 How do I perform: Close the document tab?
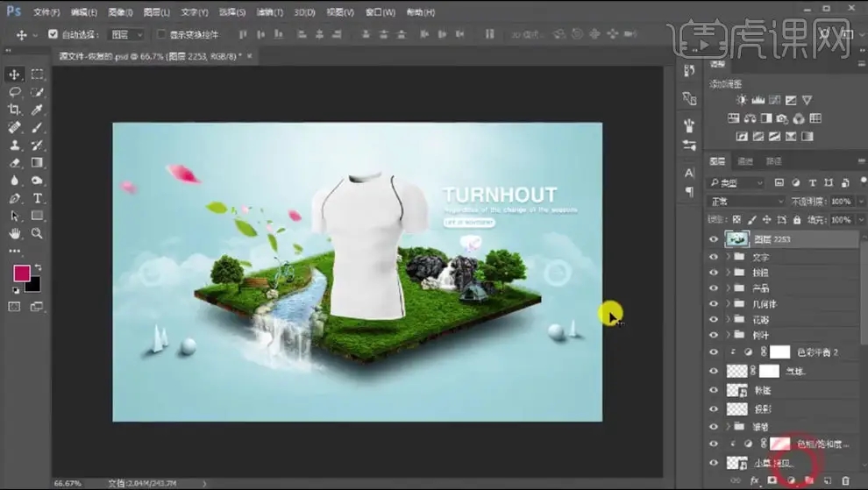250,56
